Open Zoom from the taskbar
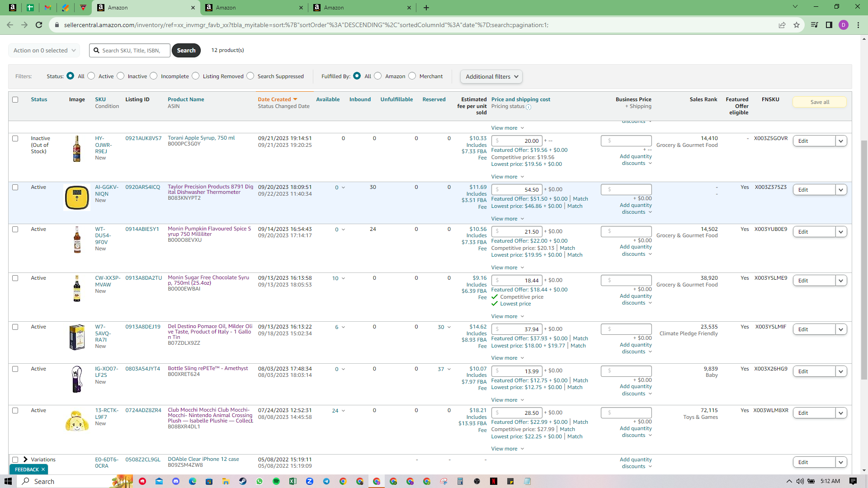 point(310,481)
